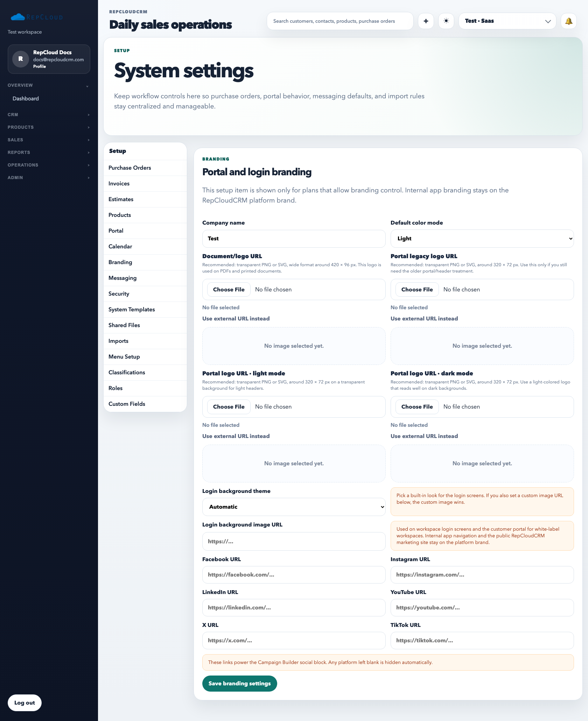Open Purchase Orders setup item
Viewport: 588px width, 721px height.
(x=145, y=168)
